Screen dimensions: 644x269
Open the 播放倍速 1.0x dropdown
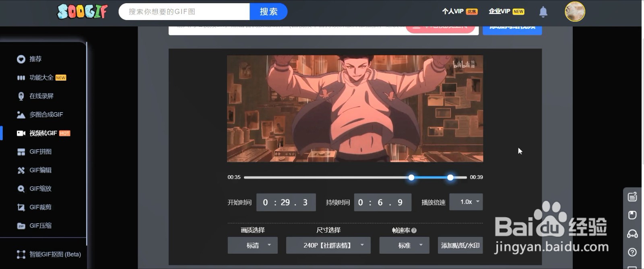(466, 202)
